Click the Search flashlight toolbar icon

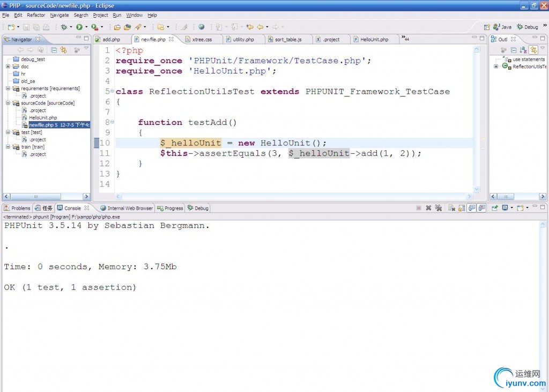pyautogui.click(x=138, y=27)
